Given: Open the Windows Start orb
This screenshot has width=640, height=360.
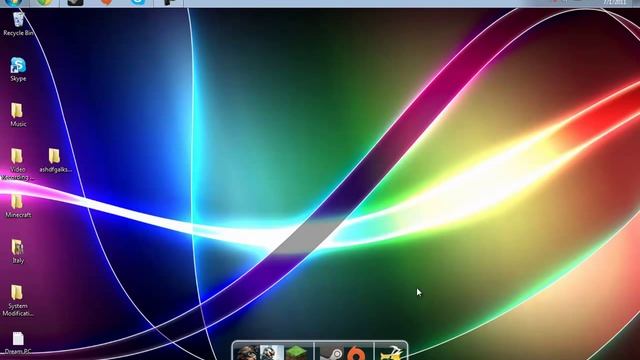Looking at the screenshot, I should tap(13, 2).
